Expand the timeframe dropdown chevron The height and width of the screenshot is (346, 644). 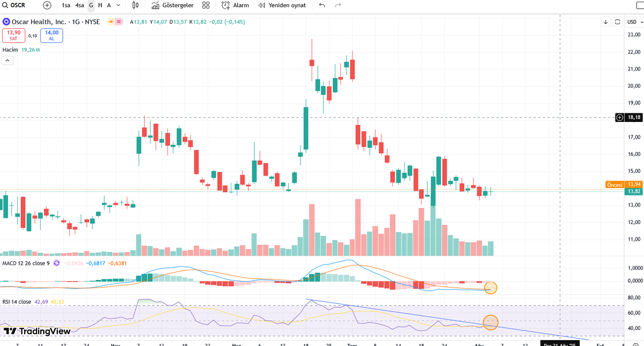[118, 5]
